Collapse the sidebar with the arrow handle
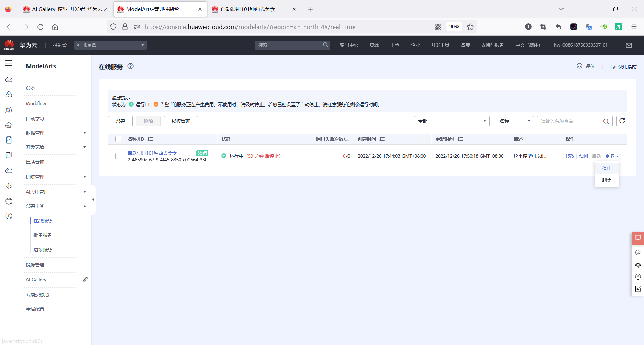 93,200
